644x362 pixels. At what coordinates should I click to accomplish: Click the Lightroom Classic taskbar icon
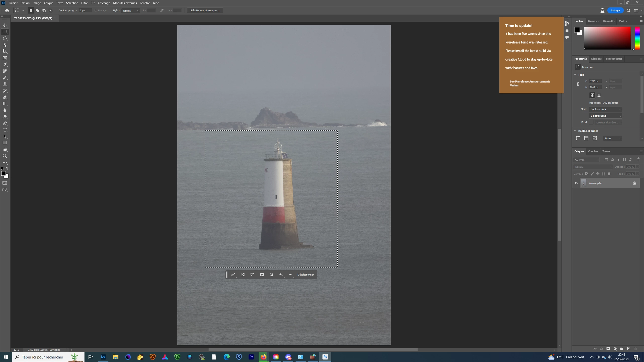pyautogui.click(x=103, y=357)
